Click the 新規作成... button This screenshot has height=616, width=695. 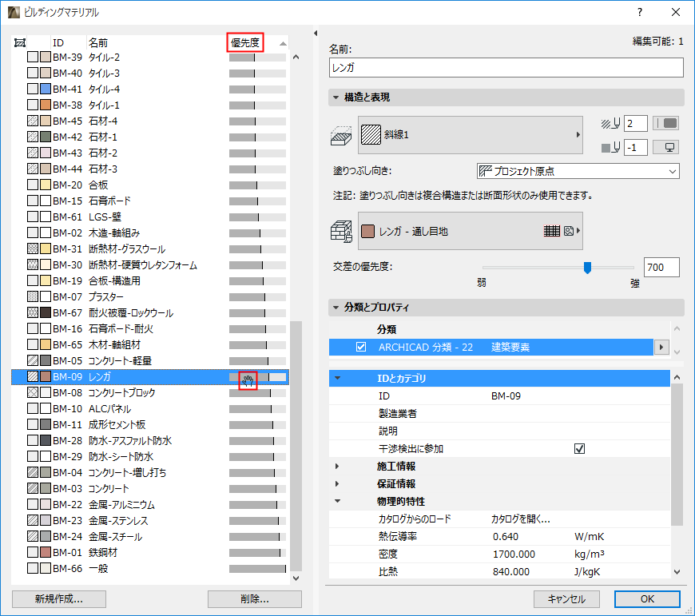pos(59,599)
